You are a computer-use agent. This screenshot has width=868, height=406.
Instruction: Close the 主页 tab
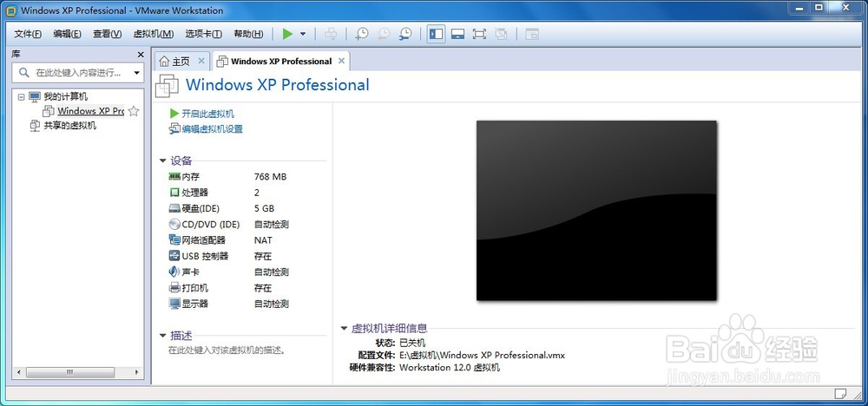201,61
